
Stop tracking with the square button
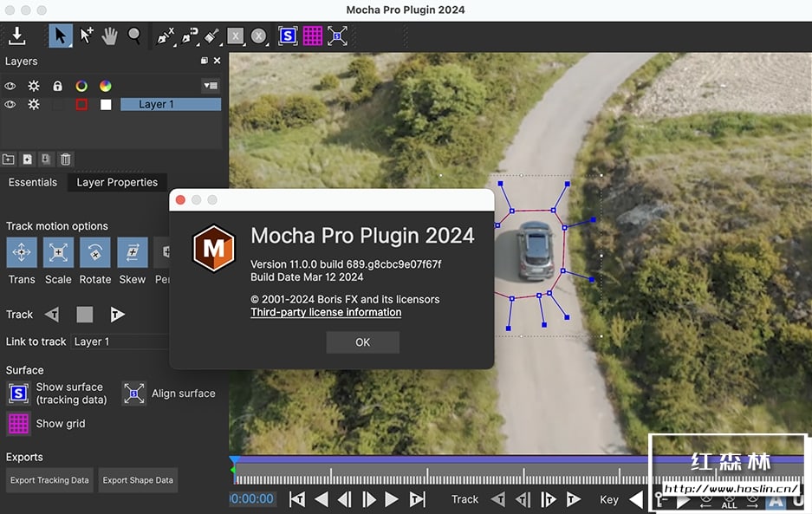tap(84, 315)
